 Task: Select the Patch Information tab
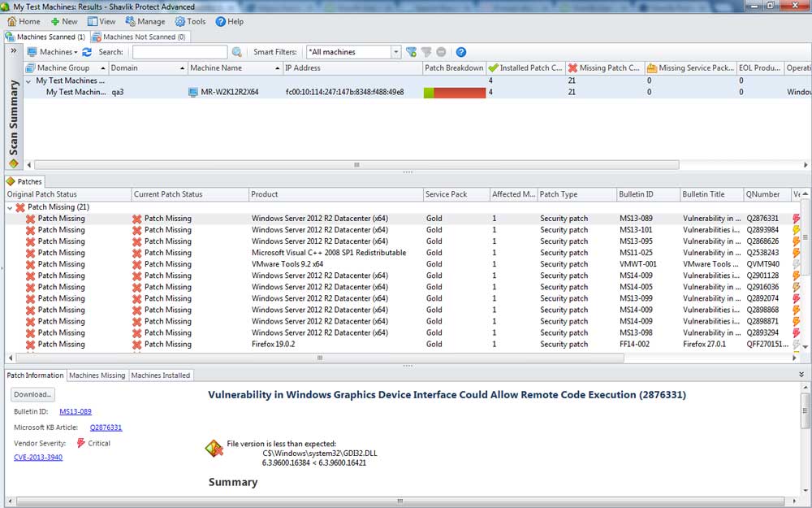(35, 376)
